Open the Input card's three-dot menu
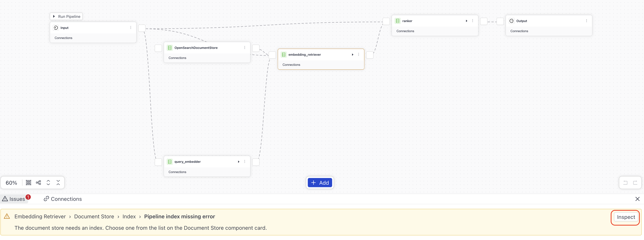This screenshot has width=644, height=240. [130, 28]
